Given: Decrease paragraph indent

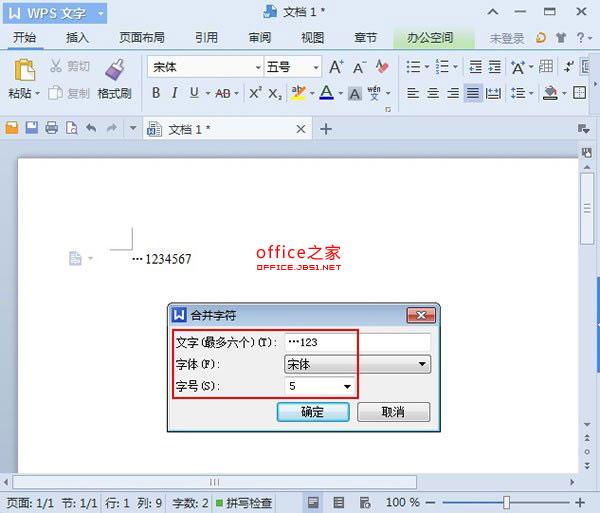Looking at the screenshot, I should (x=476, y=67).
